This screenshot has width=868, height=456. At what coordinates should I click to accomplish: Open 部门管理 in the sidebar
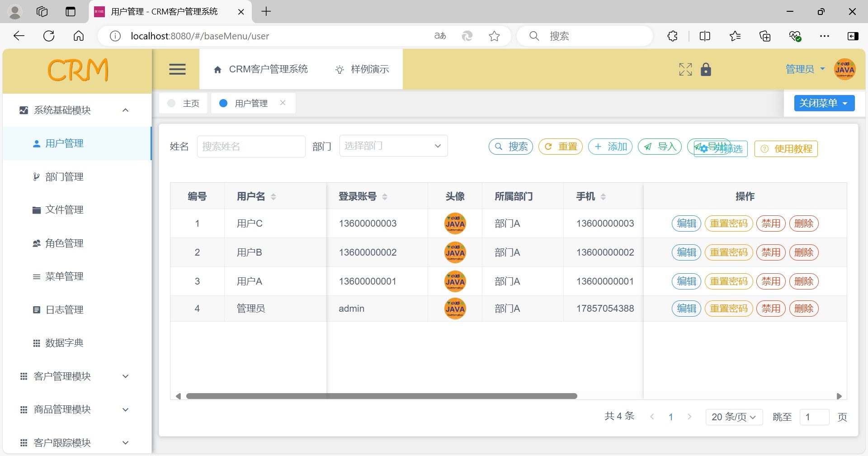tap(64, 177)
